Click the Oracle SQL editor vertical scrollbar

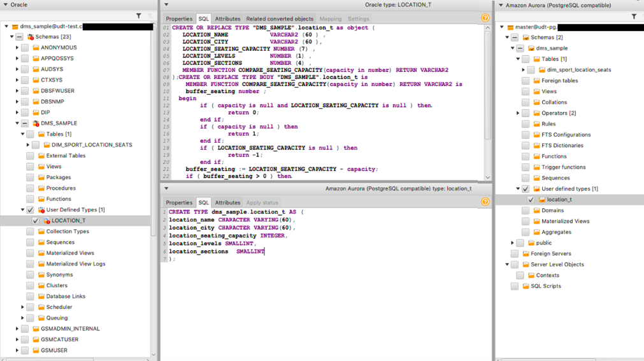(x=487, y=85)
